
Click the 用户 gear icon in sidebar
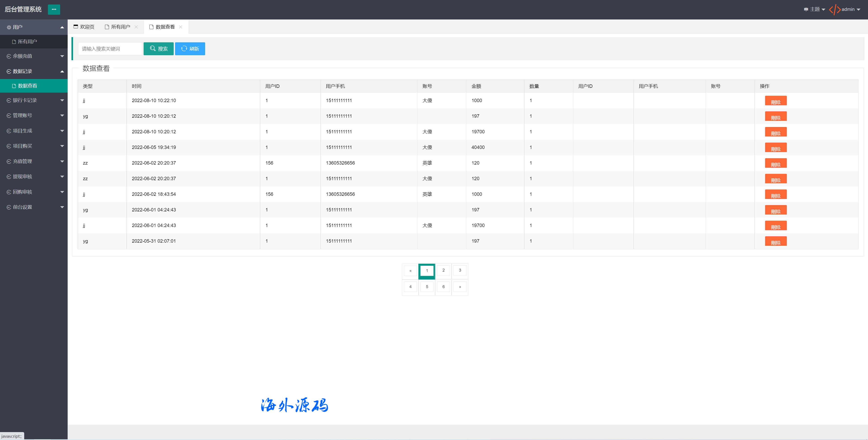[9, 27]
